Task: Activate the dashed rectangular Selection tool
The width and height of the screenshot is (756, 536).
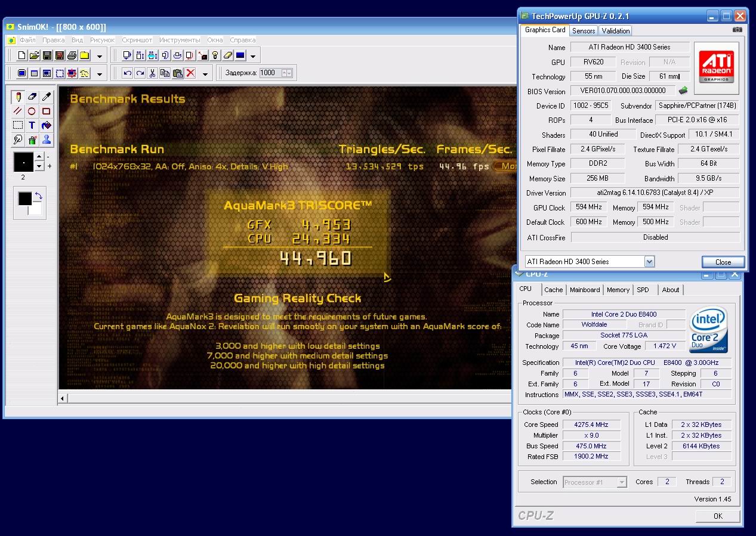Action: coord(18,125)
